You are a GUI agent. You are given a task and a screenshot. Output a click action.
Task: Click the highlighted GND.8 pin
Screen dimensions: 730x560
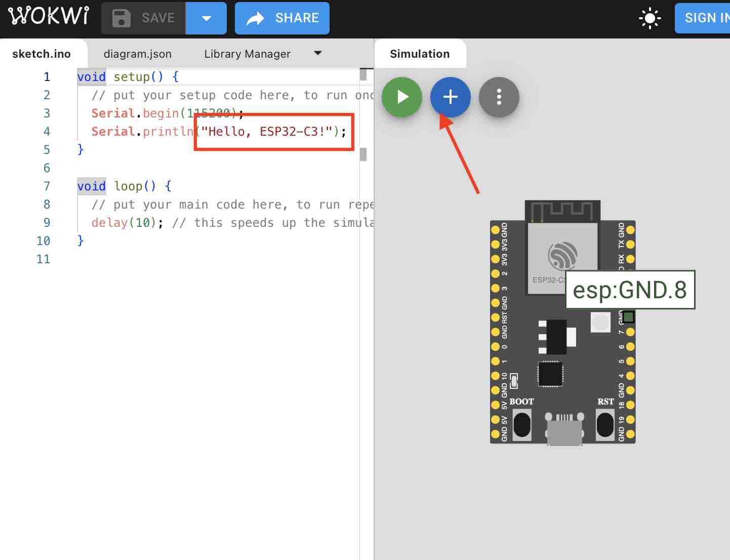click(x=628, y=317)
